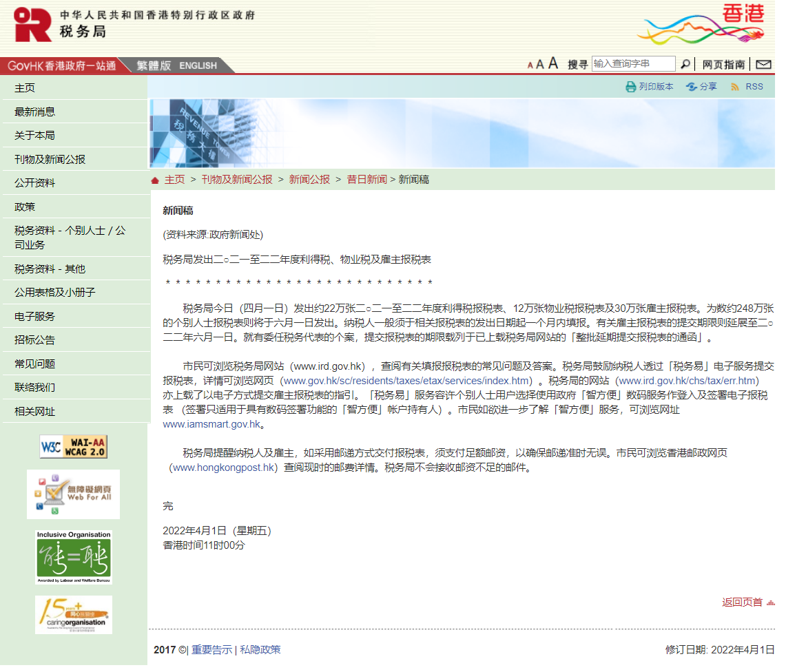Go to 昔日新闻 via breadcrumb

click(x=367, y=180)
